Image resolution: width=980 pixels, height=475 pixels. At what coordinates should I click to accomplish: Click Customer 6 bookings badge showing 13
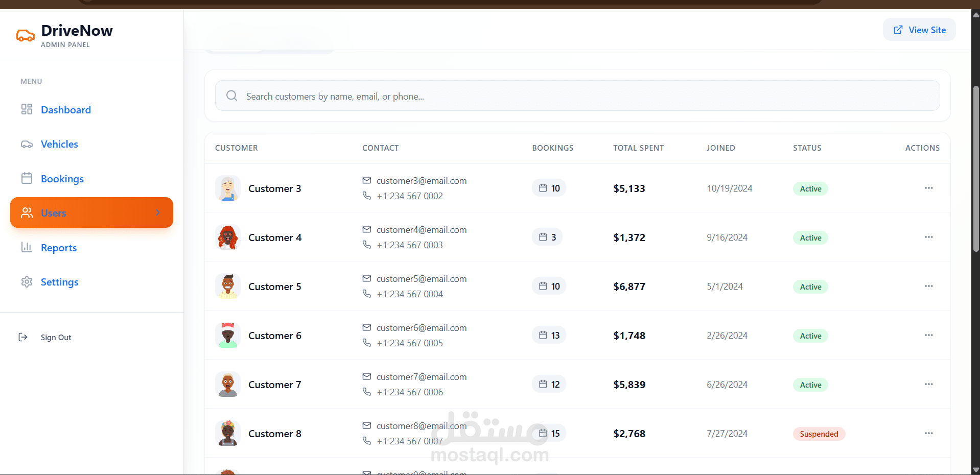click(x=549, y=335)
